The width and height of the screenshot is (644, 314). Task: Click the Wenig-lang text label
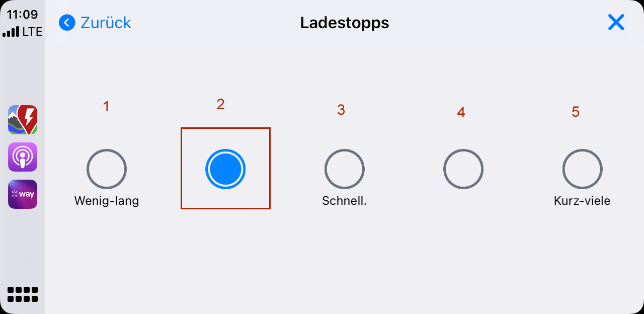[107, 201]
